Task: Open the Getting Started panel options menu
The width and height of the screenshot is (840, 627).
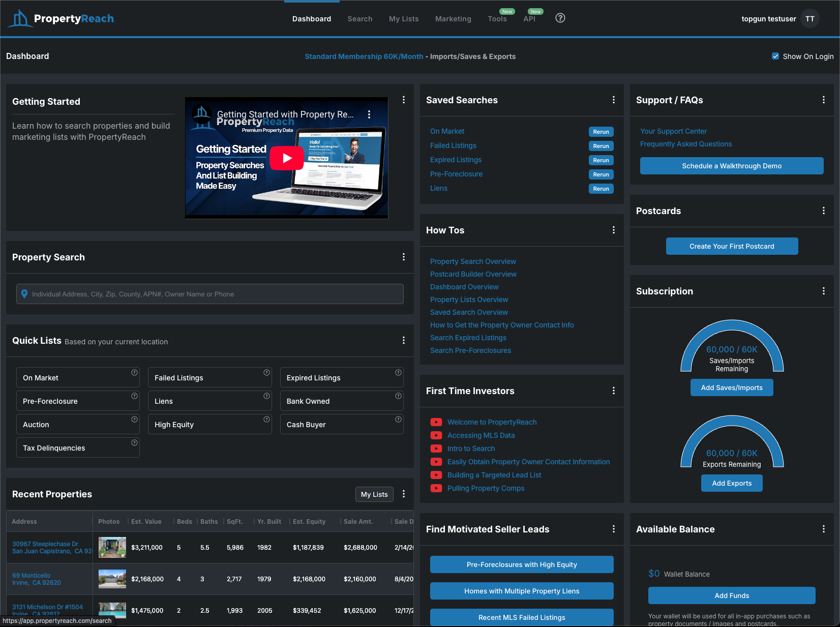Action: click(x=404, y=100)
